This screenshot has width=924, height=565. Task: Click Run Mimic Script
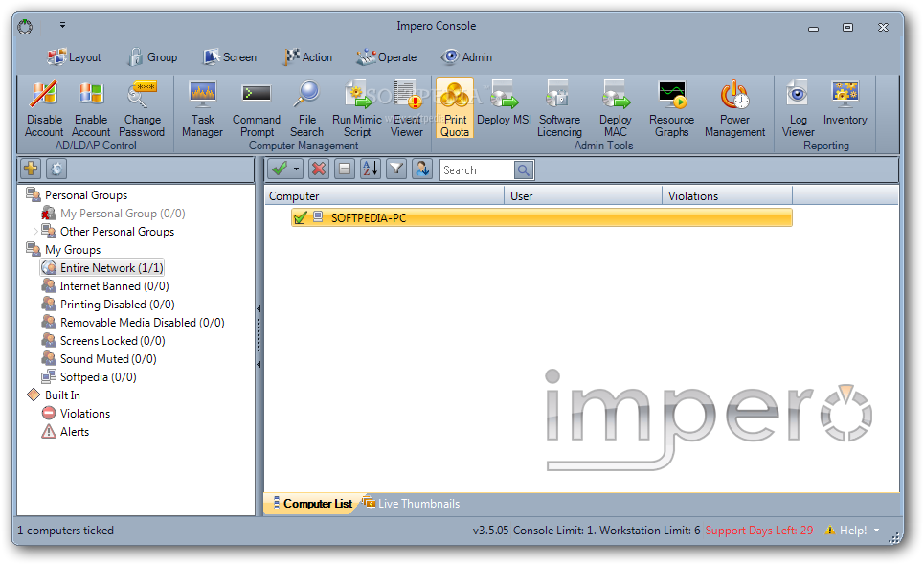coord(357,109)
